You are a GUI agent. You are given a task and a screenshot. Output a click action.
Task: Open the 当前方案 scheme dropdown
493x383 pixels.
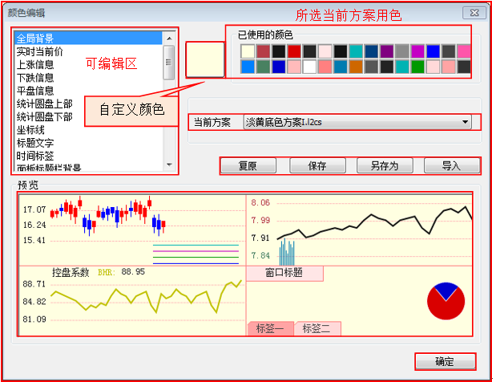tap(357, 122)
